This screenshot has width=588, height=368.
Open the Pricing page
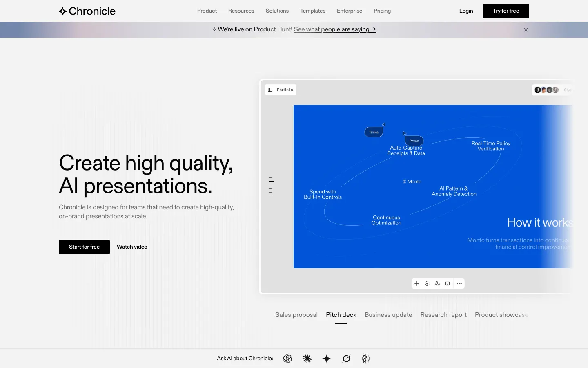coord(382,11)
